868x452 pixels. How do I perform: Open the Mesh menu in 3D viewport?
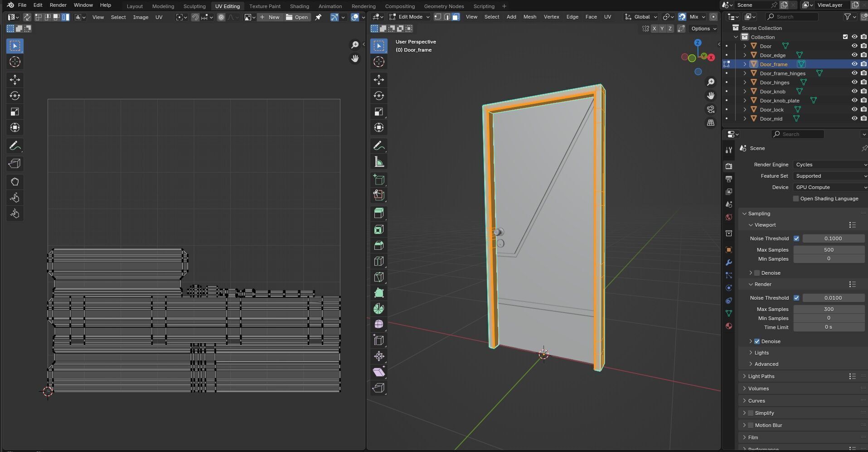[529, 17]
